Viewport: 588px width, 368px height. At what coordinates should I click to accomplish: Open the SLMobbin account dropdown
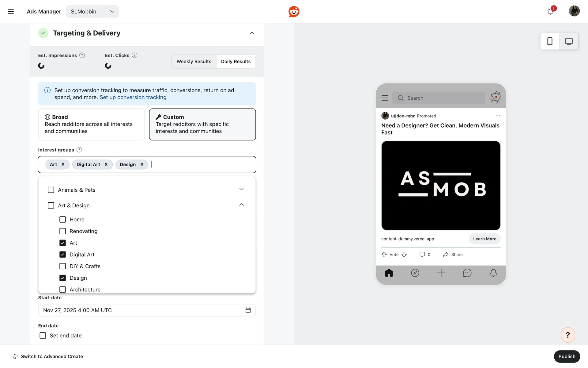click(92, 12)
